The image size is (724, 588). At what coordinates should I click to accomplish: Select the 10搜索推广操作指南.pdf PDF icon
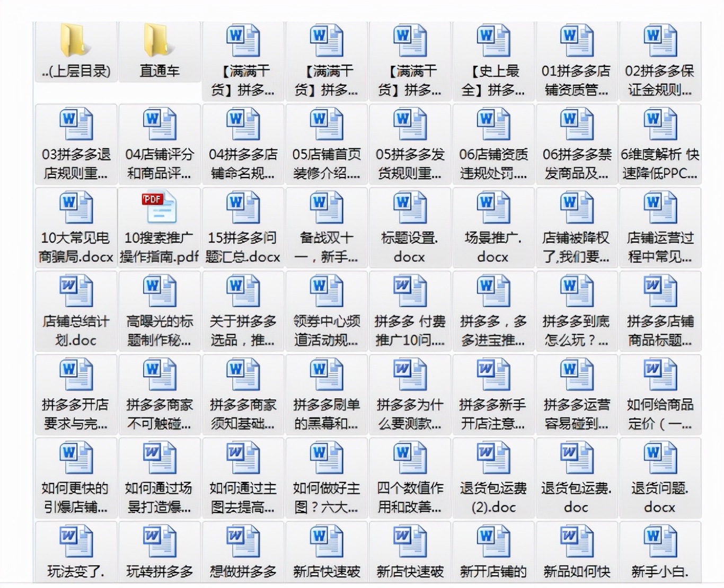click(x=160, y=207)
